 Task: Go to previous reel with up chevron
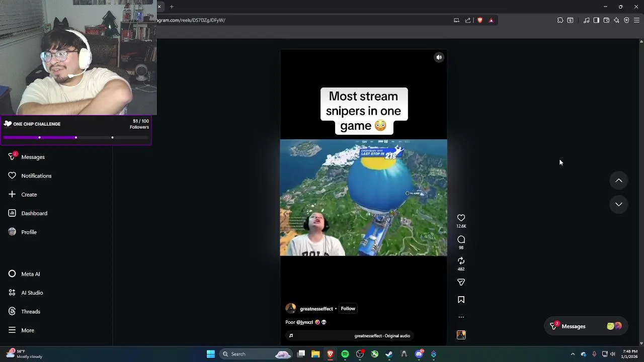click(x=619, y=180)
